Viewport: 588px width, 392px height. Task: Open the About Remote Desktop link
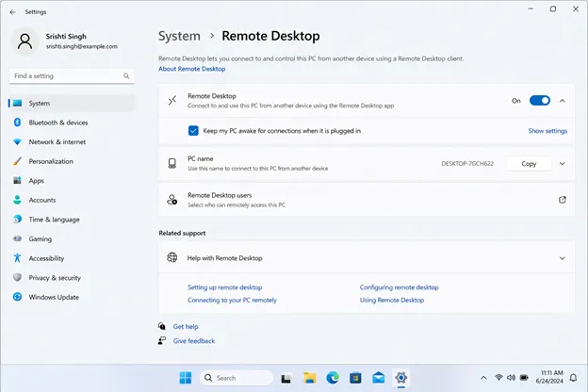pos(191,69)
